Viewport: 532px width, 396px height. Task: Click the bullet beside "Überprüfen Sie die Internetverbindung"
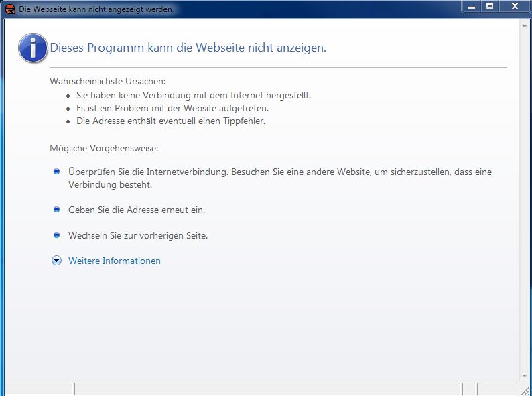coord(57,172)
